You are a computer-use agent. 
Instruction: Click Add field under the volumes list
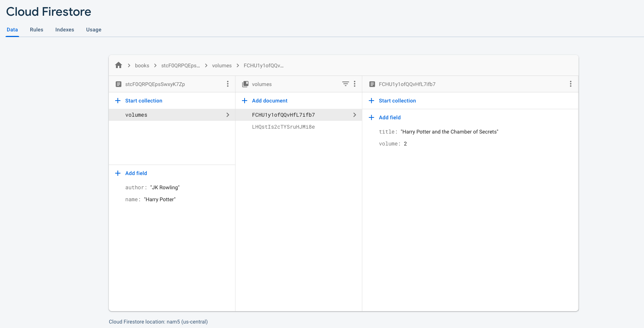[136, 173]
